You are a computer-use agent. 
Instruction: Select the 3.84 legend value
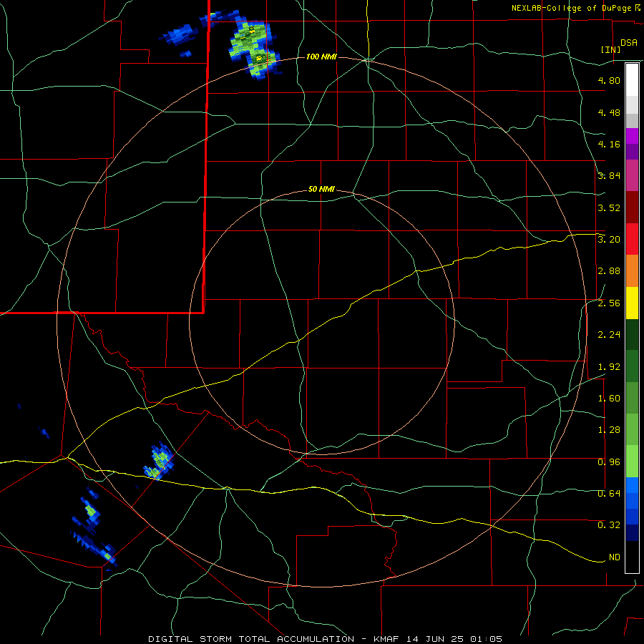coord(609,176)
